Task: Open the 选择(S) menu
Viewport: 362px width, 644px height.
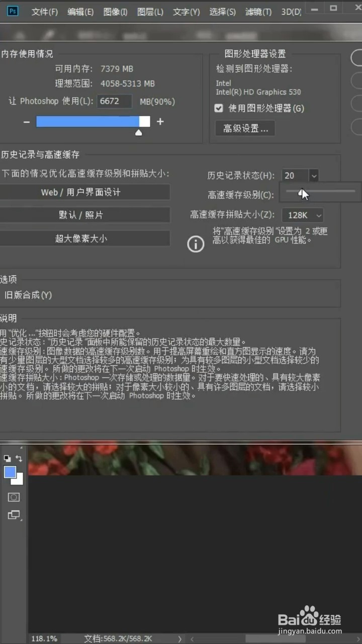Action: click(222, 12)
